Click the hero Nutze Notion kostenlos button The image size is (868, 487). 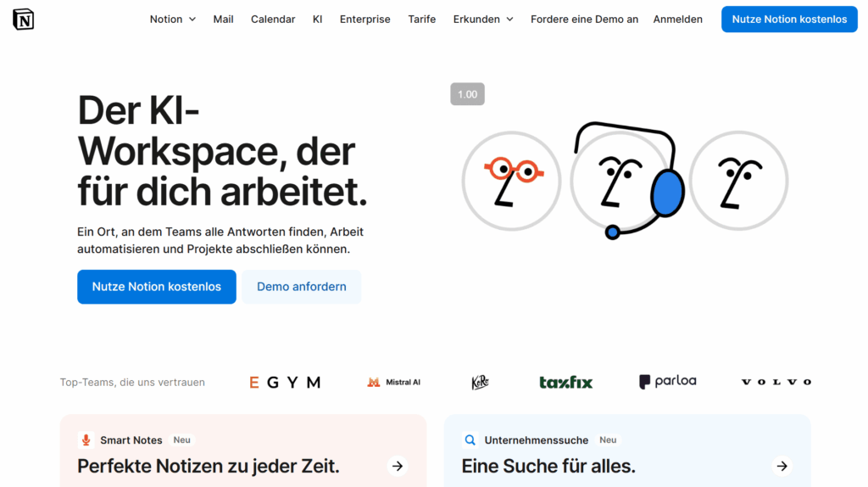click(x=157, y=287)
